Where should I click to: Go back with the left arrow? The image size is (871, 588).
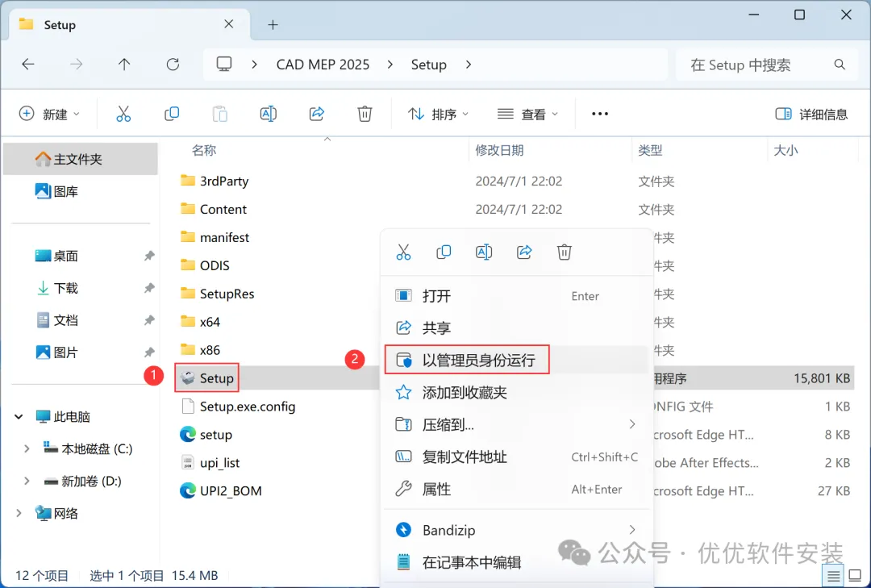point(27,65)
